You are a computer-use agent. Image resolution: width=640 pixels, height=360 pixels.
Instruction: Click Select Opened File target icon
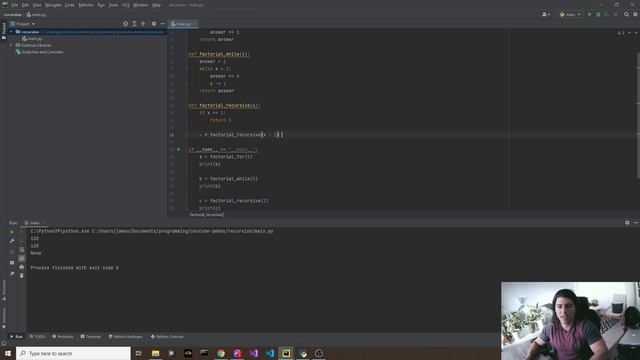point(125,24)
